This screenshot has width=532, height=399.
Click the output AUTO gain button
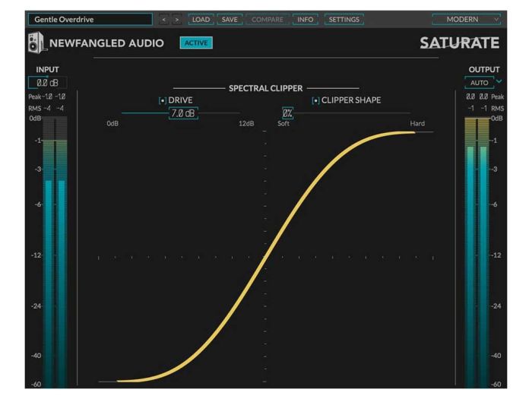479,83
